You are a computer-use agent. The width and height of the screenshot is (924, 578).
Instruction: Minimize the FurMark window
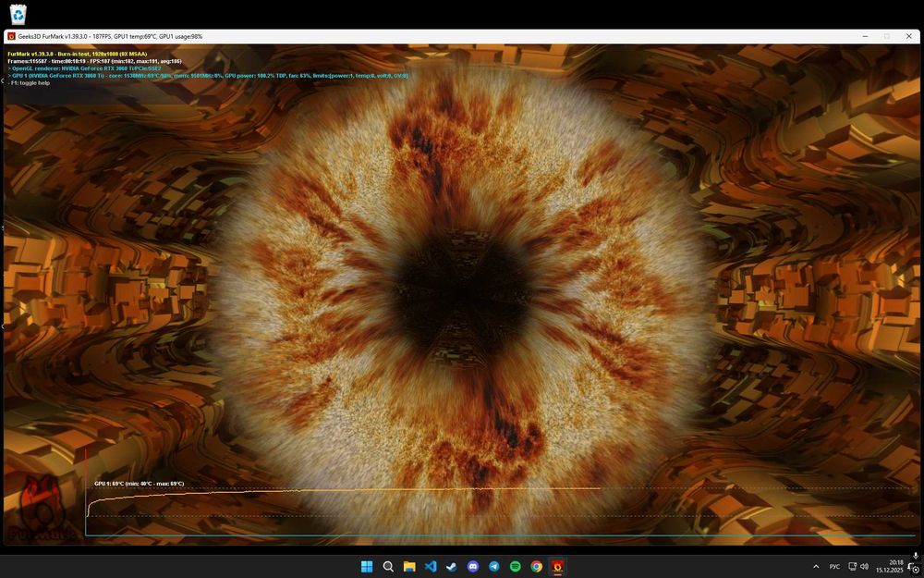tap(865, 37)
